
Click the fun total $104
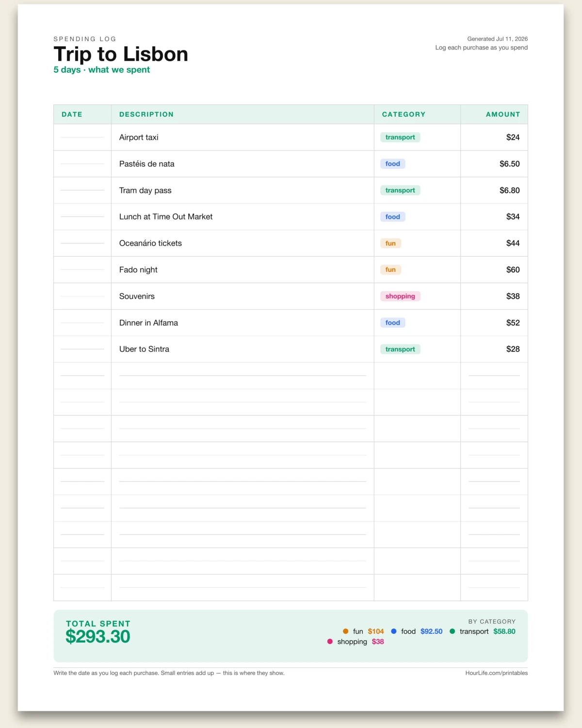coord(376,631)
